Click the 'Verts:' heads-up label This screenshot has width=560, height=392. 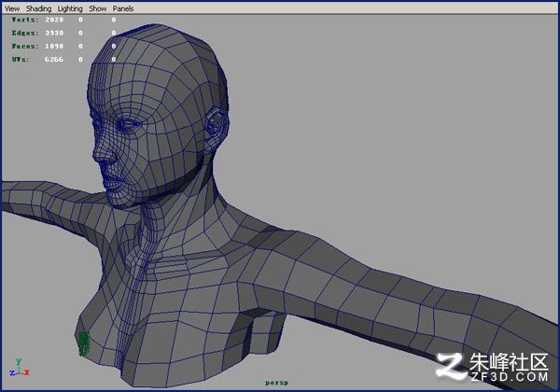click(x=24, y=20)
